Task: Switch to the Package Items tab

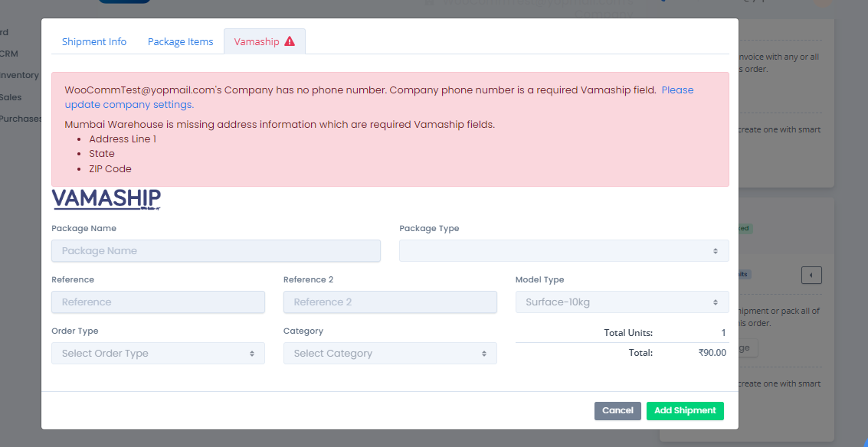Action: point(181,41)
